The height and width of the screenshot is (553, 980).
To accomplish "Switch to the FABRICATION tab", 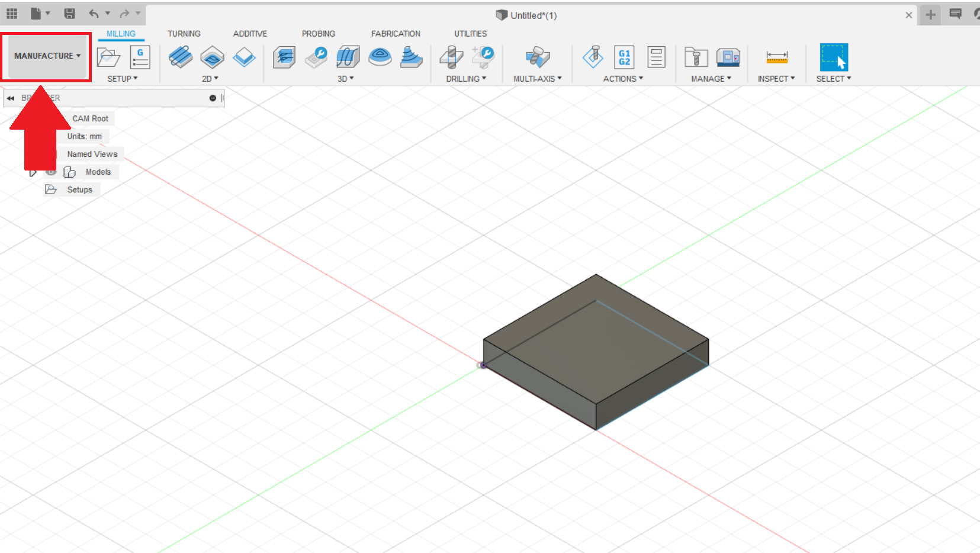I will [396, 34].
